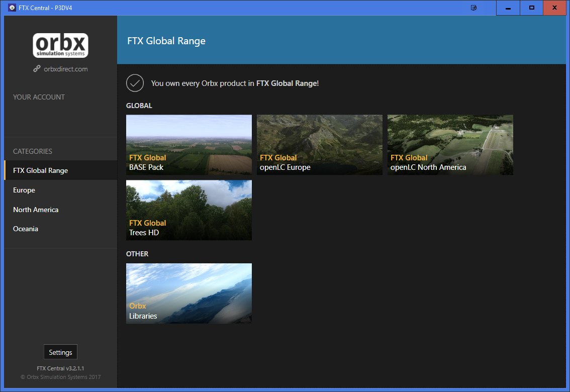The image size is (570, 392).
Task: Open the openLC North America product tile
Action: (450, 145)
